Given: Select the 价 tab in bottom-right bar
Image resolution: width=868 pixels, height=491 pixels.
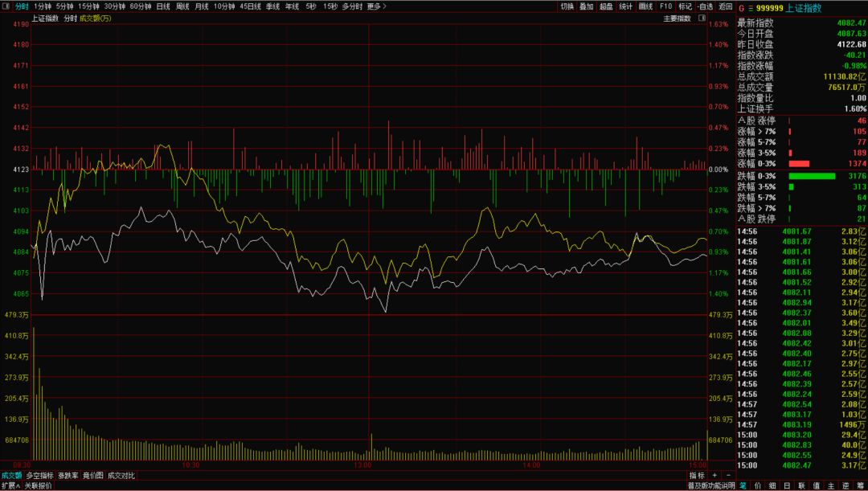Looking at the screenshot, I should tap(757, 485).
